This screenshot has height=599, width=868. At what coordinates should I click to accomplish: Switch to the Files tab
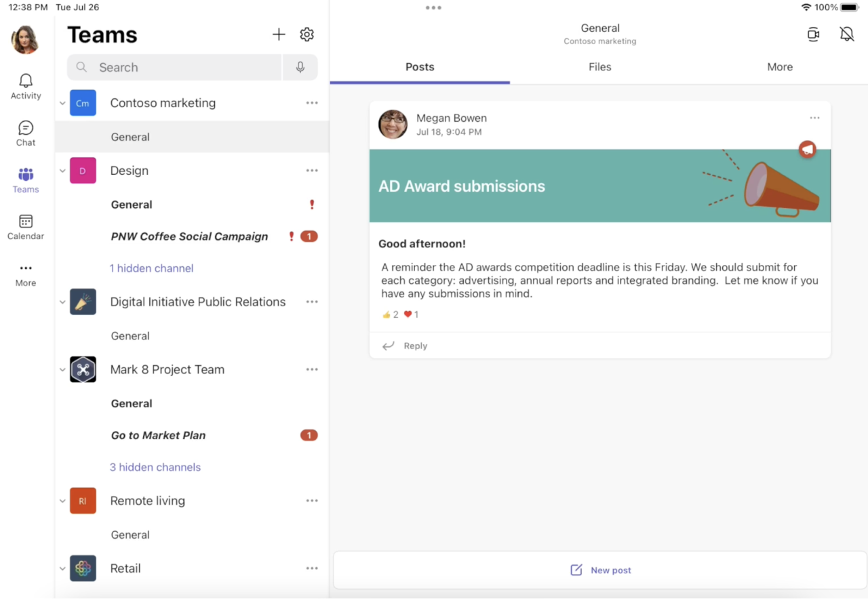(599, 67)
